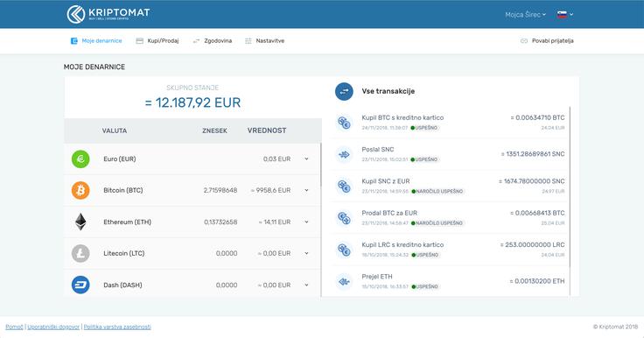Click icon for Kupil BTC s kreditno kartico
Viewport: 644px width, 338px height.
(344, 123)
